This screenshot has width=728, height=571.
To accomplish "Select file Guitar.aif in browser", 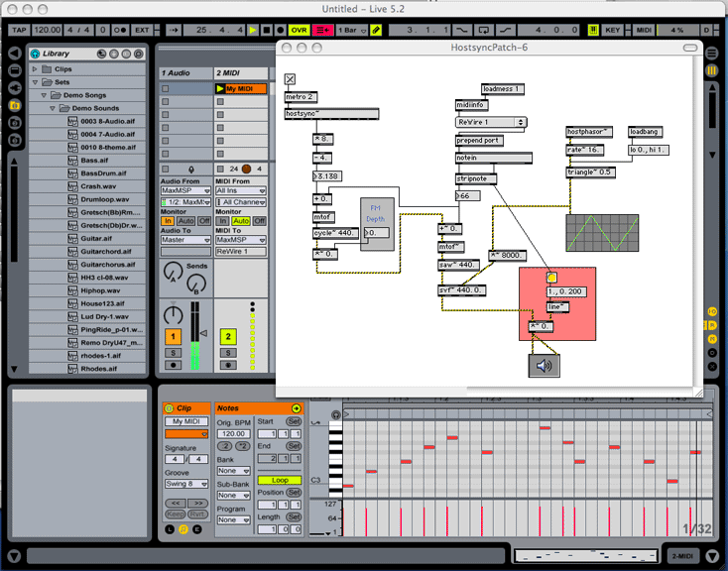I will [x=96, y=238].
